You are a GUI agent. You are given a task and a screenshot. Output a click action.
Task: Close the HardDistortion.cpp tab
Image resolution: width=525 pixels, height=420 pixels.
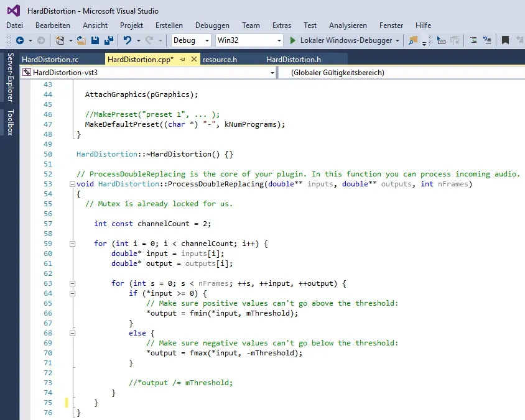pos(193,60)
